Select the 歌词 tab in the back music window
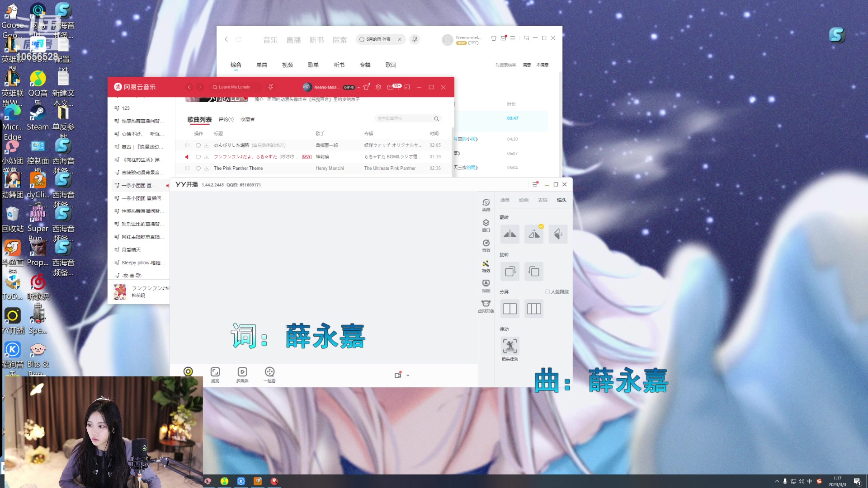Image resolution: width=868 pixels, height=488 pixels. tap(391, 65)
